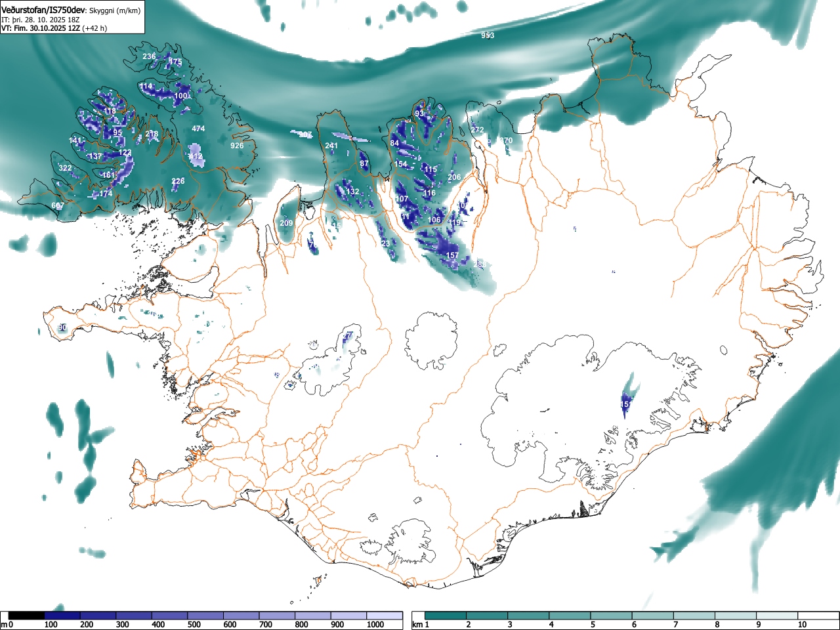Click the value 90 on Snæfellsnes peninsula tip
840x630 pixels.
click(x=62, y=327)
